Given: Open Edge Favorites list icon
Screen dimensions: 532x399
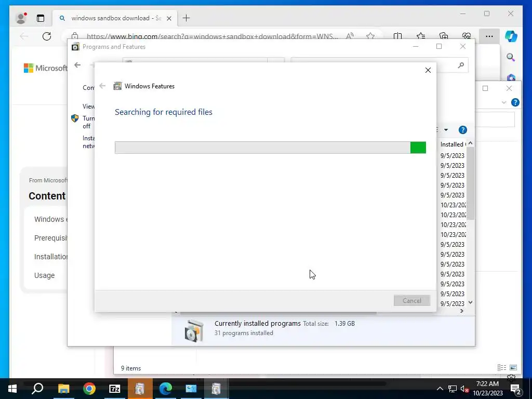Looking at the screenshot, I should pos(421,36).
